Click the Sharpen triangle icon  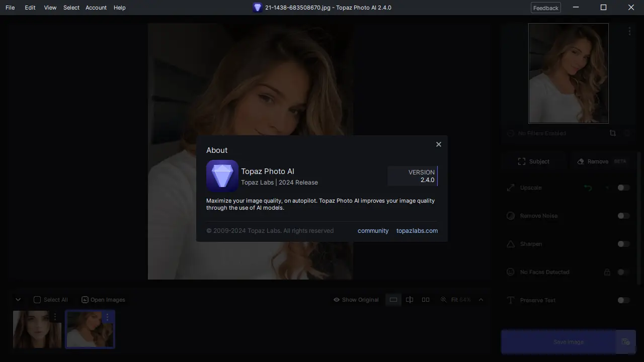(x=511, y=244)
